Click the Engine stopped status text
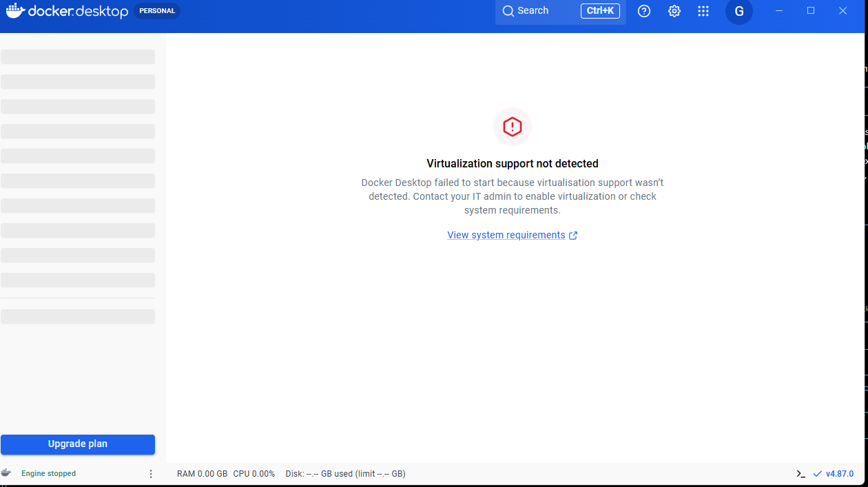 click(48, 474)
